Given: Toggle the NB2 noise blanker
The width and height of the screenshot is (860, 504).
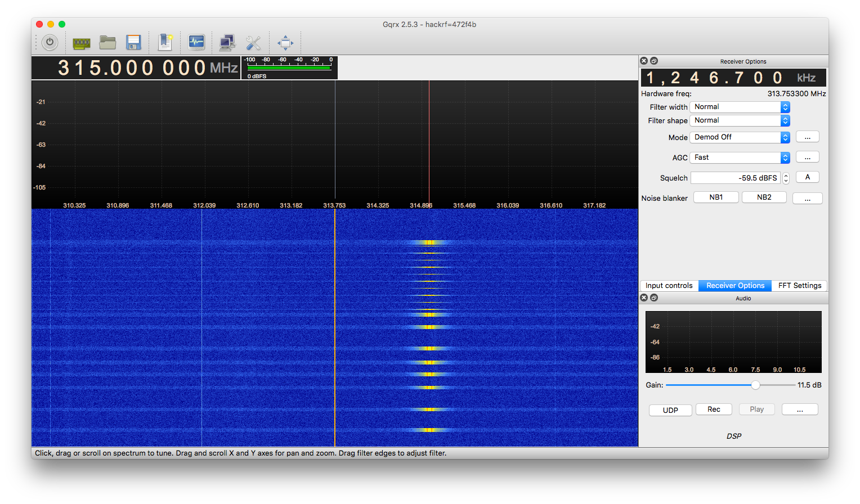Looking at the screenshot, I should [764, 197].
